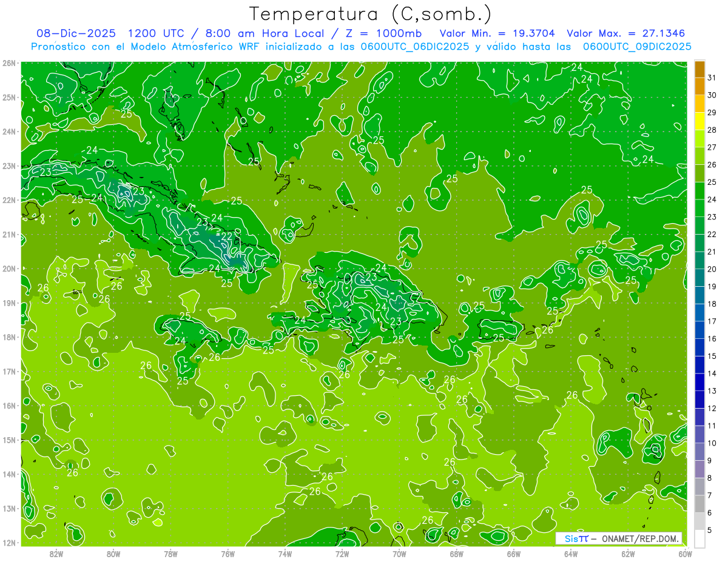Pick the dark blue swatch between 13 and 14

tap(699, 382)
